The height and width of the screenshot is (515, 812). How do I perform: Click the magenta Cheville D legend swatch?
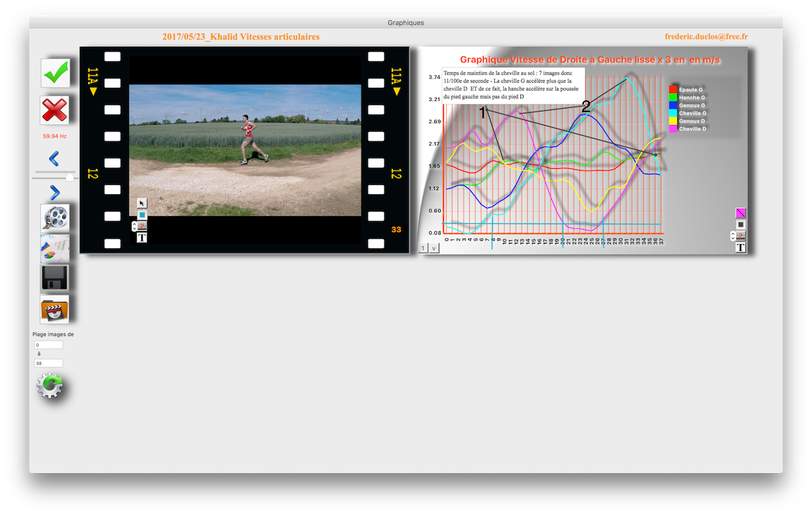[x=673, y=129]
